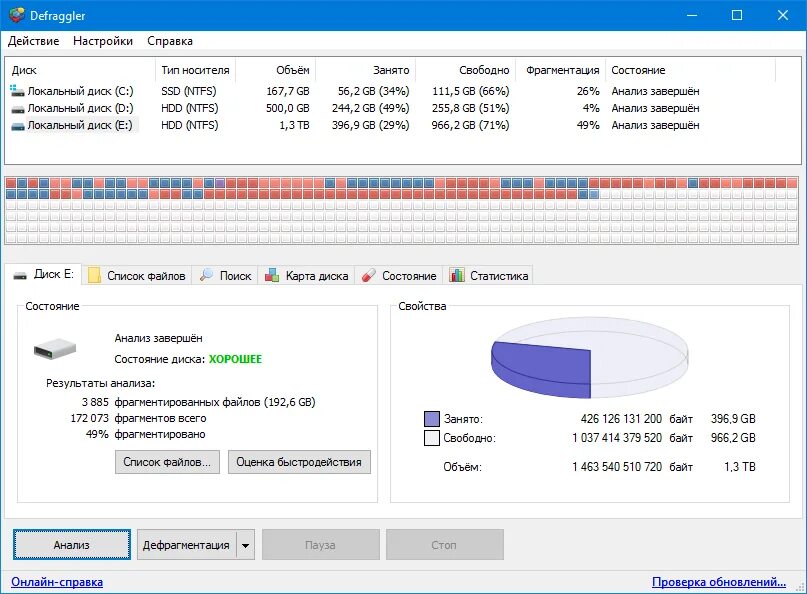This screenshot has width=807, height=594.
Task: Click the drive icon for Локальный диск (E:)
Action: pyautogui.click(x=17, y=126)
